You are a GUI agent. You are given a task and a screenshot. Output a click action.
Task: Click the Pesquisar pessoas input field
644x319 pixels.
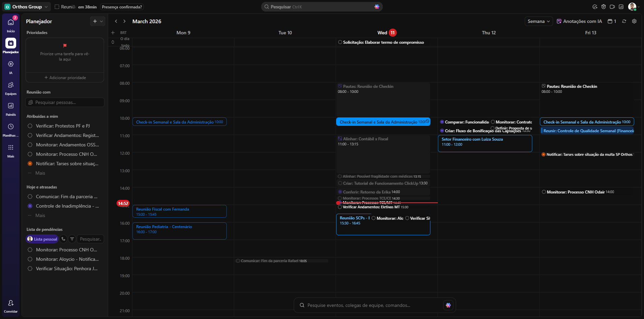click(65, 102)
